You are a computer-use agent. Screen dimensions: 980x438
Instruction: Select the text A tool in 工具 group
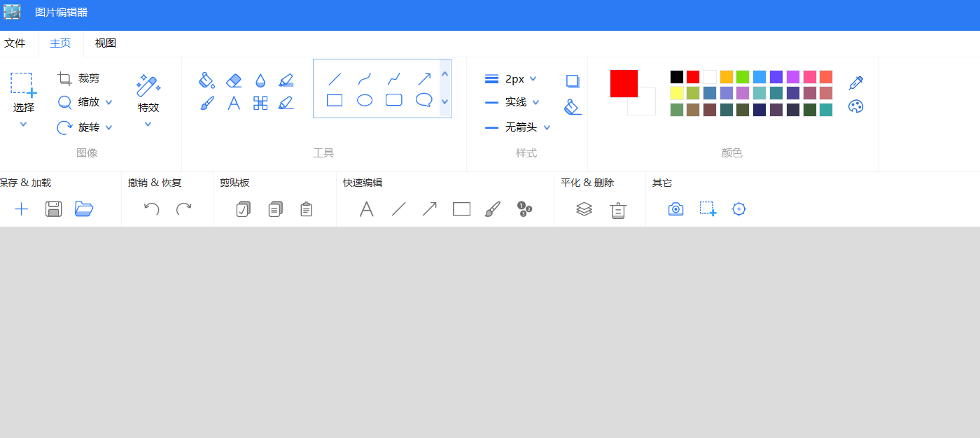(x=234, y=104)
